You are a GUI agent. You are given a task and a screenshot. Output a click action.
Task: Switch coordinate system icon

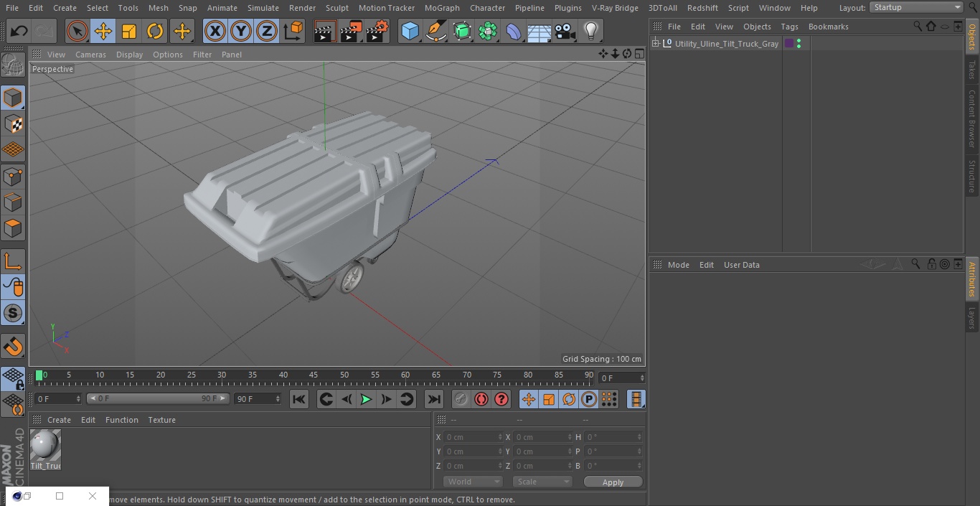click(293, 31)
